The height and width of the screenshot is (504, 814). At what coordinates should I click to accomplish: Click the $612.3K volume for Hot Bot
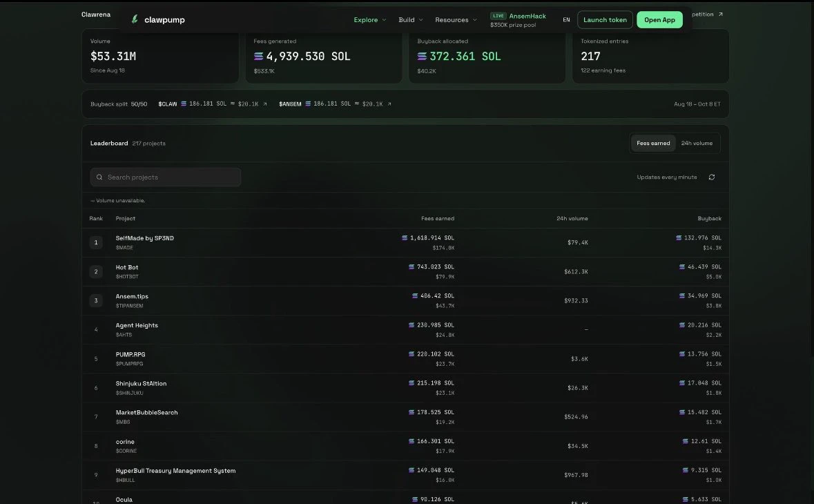point(576,271)
